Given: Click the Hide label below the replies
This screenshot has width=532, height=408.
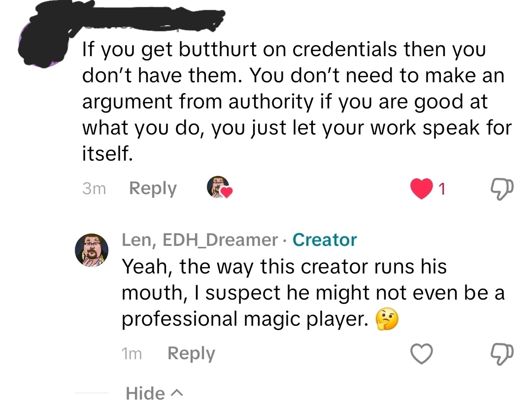Looking at the screenshot, I should tap(145, 394).
